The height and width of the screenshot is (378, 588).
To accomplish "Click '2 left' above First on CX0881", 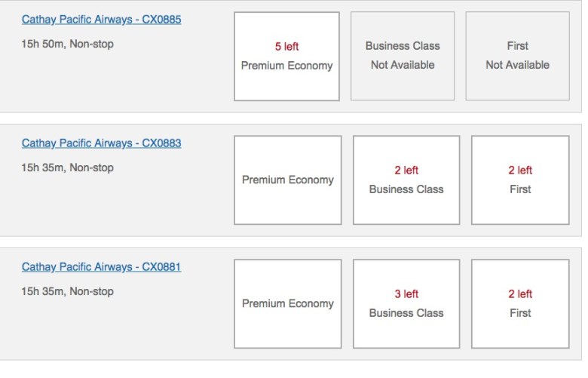I will 520,294.
